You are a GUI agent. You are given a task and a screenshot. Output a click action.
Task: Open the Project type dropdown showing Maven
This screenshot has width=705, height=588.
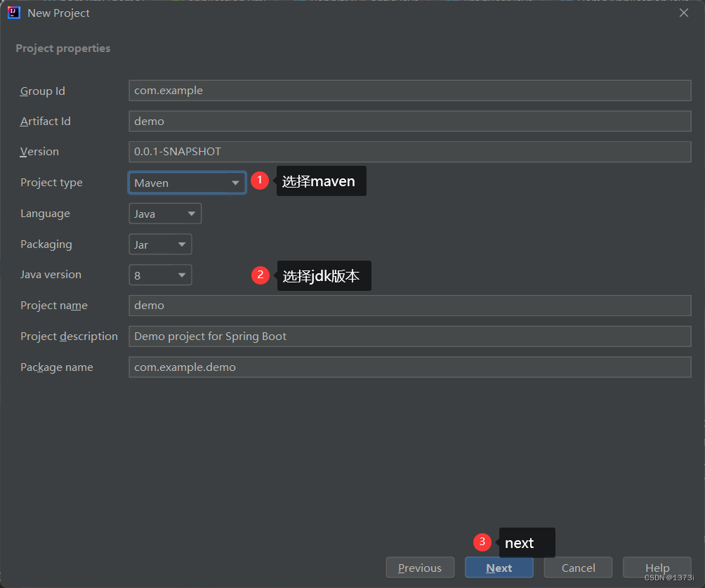click(186, 182)
